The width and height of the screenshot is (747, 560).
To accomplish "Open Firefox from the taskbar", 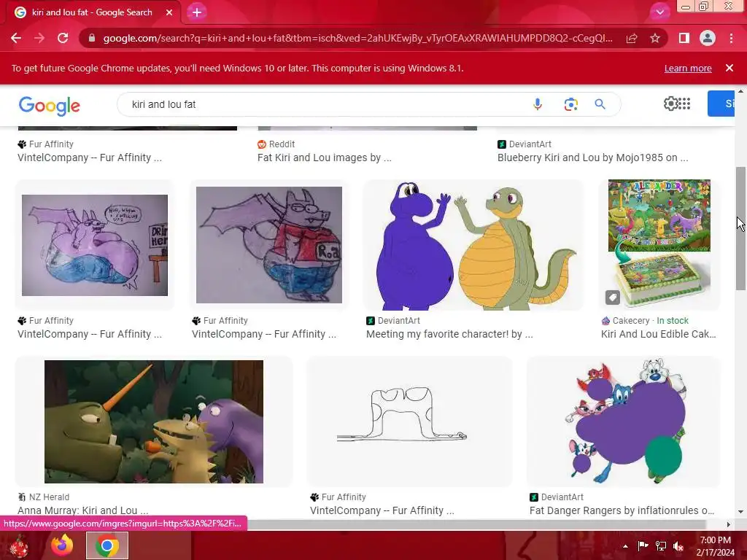I will pyautogui.click(x=63, y=545).
